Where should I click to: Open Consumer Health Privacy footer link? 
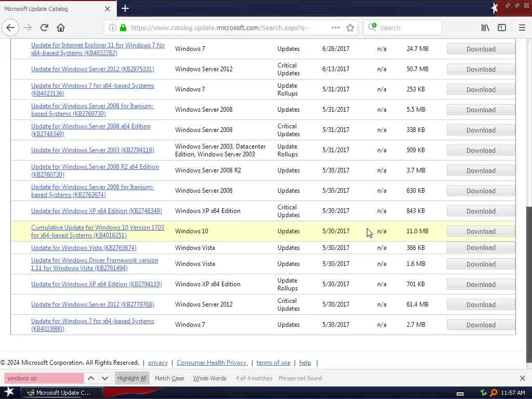pyautogui.click(x=212, y=363)
